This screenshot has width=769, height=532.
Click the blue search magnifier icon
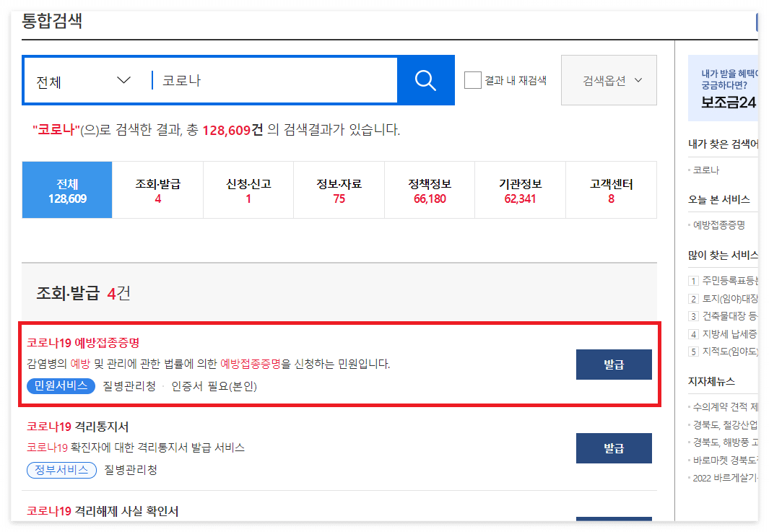tap(427, 80)
